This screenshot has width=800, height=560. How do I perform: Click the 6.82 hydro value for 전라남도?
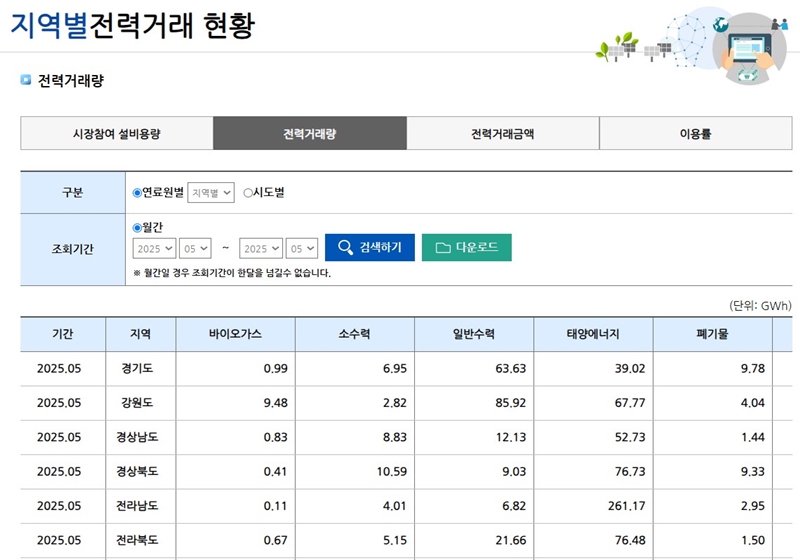(x=514, y=506)
